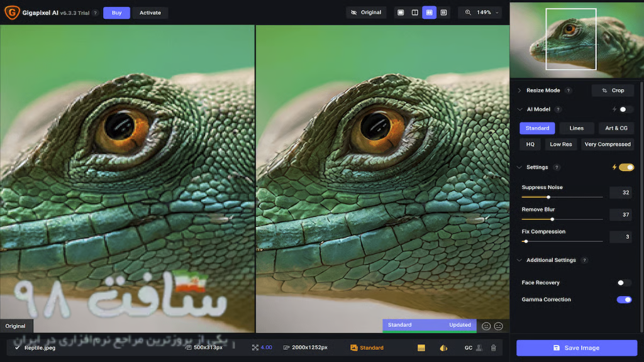Adjust the Fix Compression slider handle
The height and width of the screenshot is (362, 644).
click(526, 241)
